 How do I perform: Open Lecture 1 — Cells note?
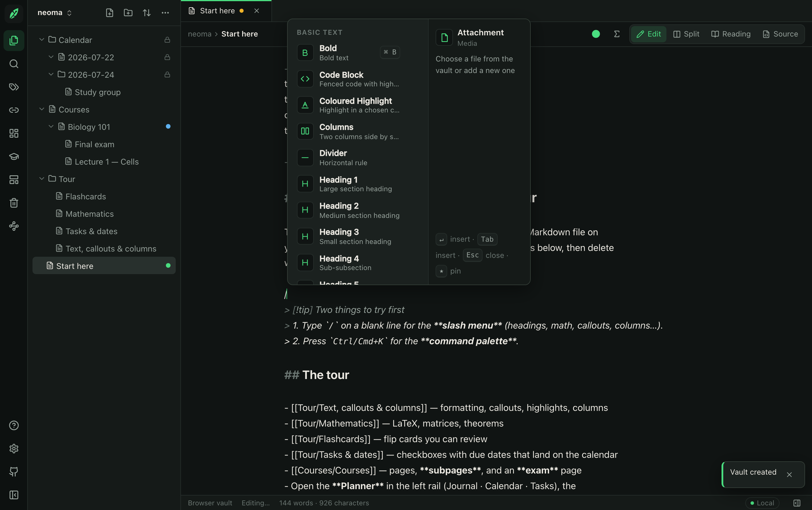(104, 162)
